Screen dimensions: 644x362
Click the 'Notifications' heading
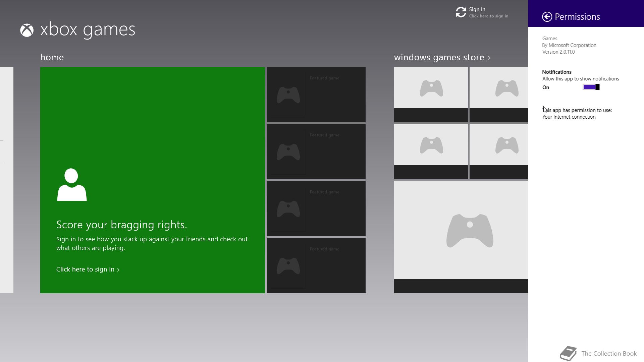[557, 72]
